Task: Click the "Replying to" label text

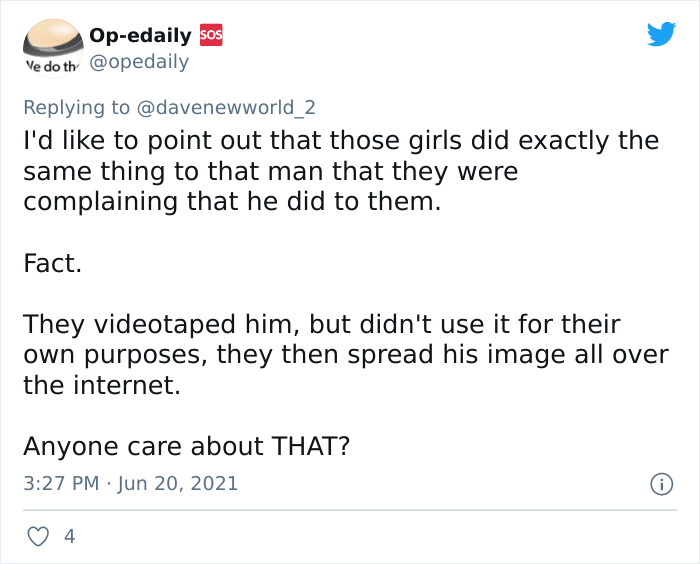Action: [77, 107]
